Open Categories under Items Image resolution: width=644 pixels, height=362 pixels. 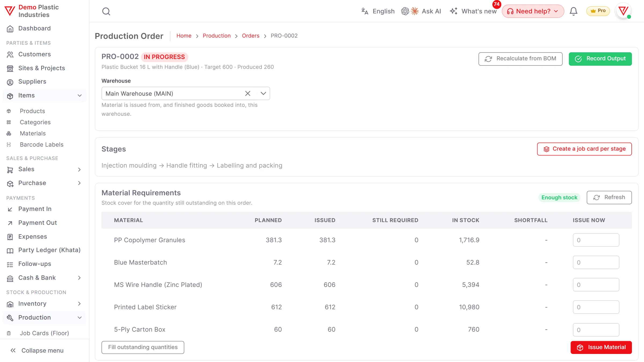[45, 122]
